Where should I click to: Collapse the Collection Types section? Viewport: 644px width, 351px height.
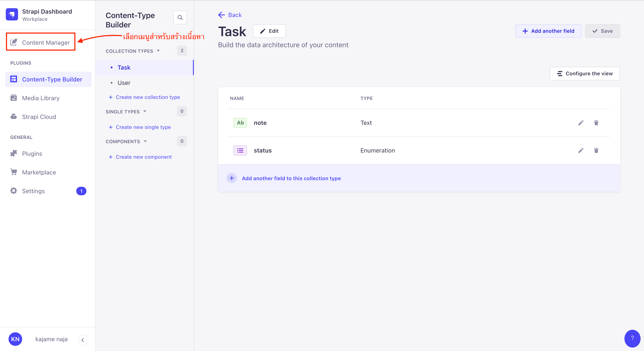pyautogui.click(x=133, y=51)
